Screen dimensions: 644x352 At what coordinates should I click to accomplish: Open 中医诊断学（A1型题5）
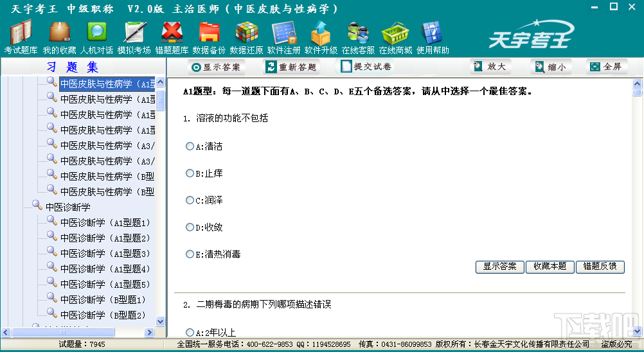point(105,285)
